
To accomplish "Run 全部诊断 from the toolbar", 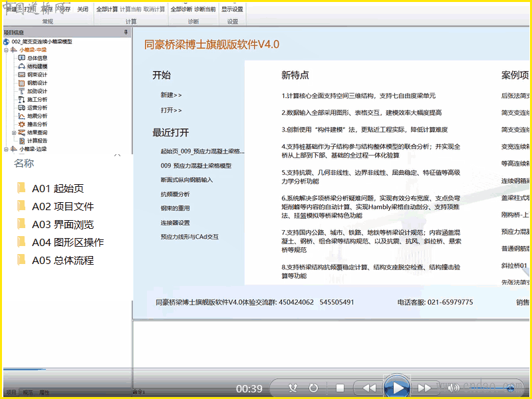I will click(181, 9).
